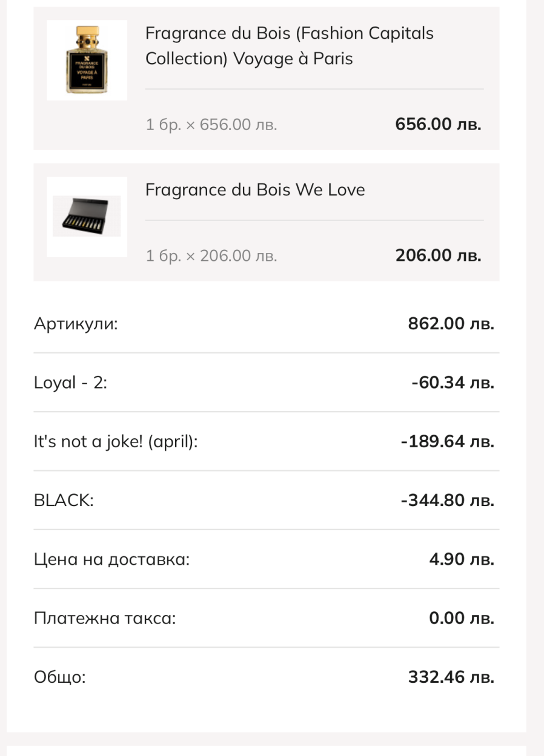Click the 332.46 лв. grand total

coord(451,677)
